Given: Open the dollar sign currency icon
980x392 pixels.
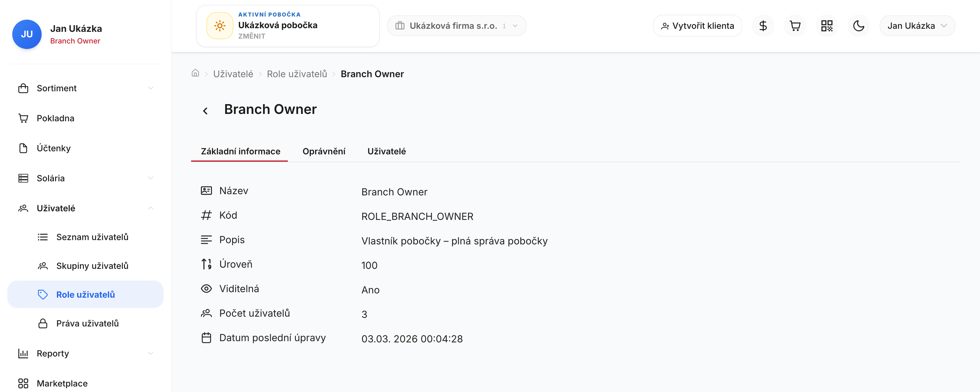Looking at the screenshot, I should pos(763,26).
